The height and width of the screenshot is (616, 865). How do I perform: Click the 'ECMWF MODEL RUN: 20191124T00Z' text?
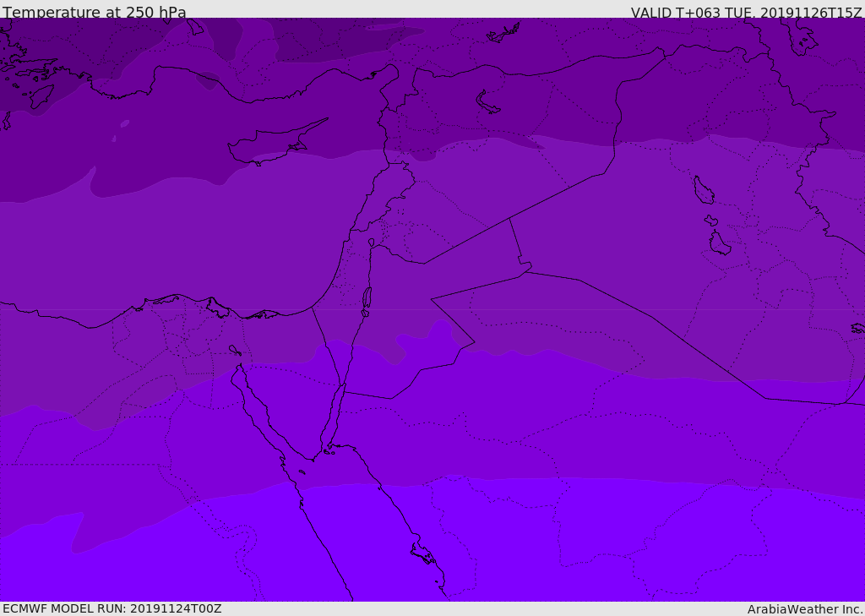pyautogui.click(x=112, y=608)
